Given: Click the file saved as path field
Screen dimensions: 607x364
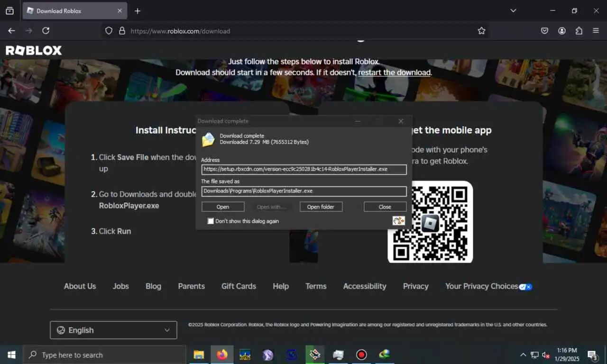Looking at the screenshot, I should click(304, 191).
